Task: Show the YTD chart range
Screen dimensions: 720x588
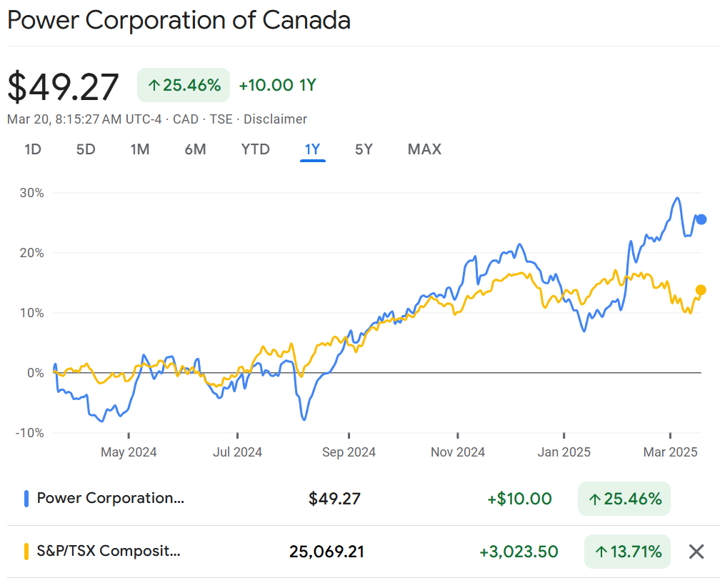Action: 255,149
